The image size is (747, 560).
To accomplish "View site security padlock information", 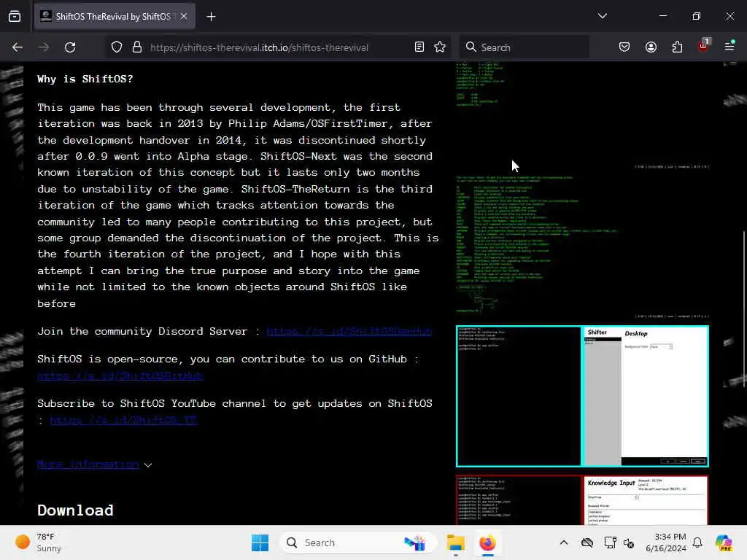I will pos(137,47).
